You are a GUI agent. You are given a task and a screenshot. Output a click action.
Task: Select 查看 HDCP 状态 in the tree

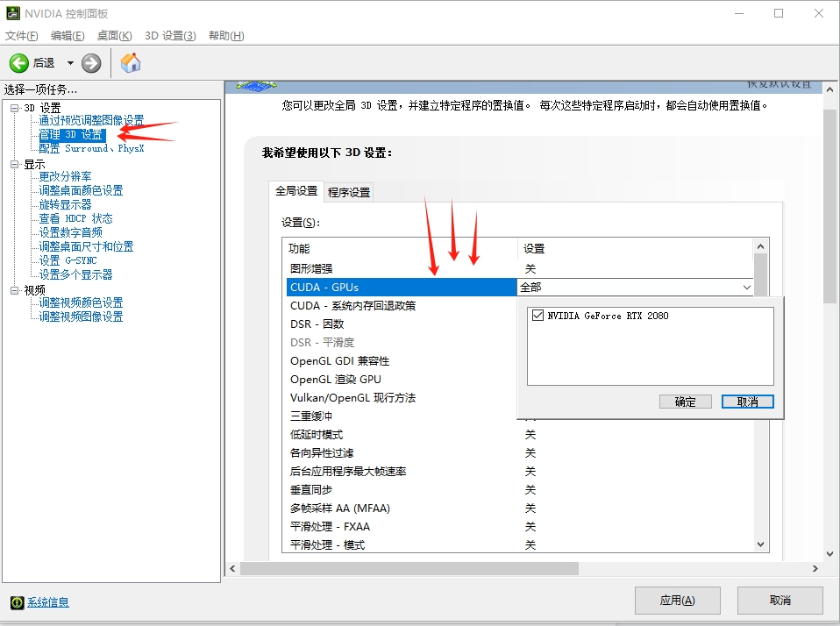pyautogui.click(x=75, y=218)
